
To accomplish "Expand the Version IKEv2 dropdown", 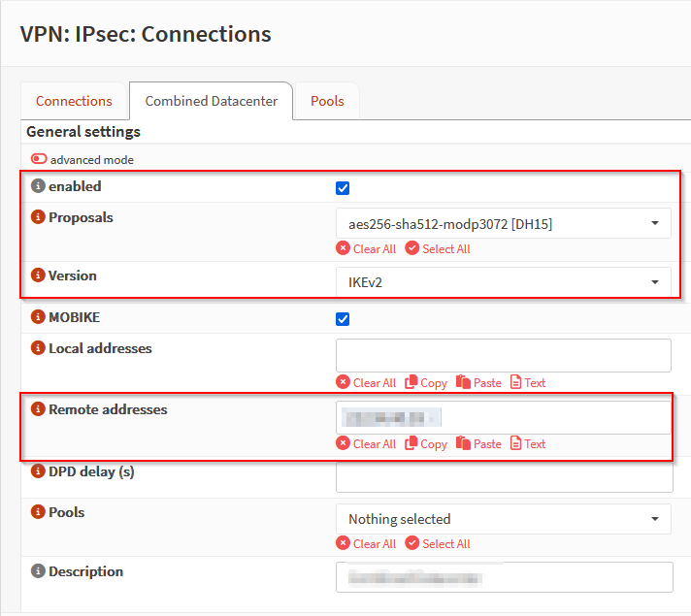I will 503,281.
